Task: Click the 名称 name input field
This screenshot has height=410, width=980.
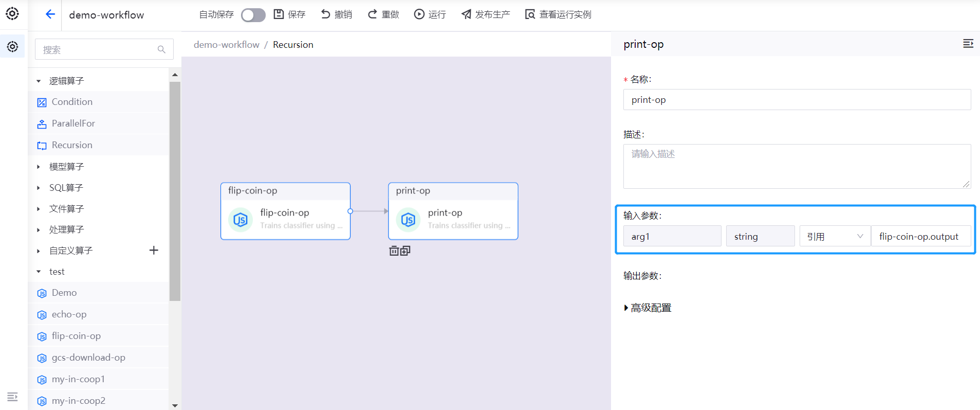Action: point(797,100)
